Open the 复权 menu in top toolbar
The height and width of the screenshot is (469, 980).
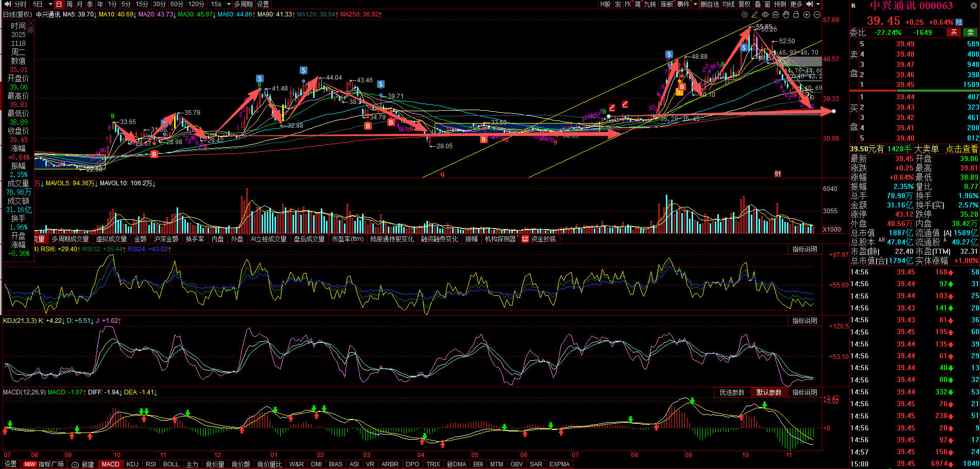click(x=745, y=4)
